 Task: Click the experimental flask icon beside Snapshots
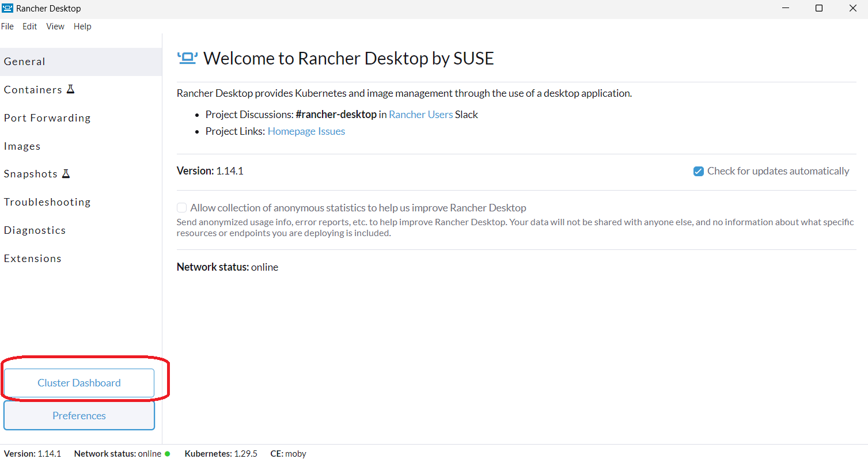click(x=66, y=173)
